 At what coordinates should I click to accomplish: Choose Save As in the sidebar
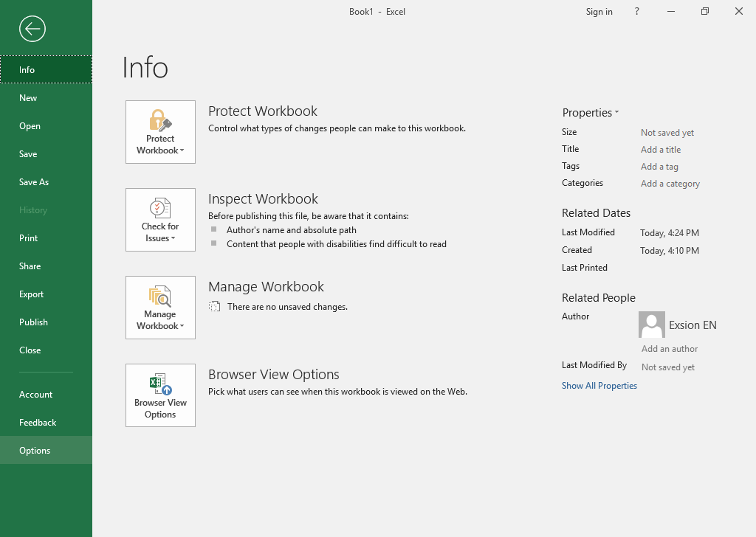(x=46, y=182)
